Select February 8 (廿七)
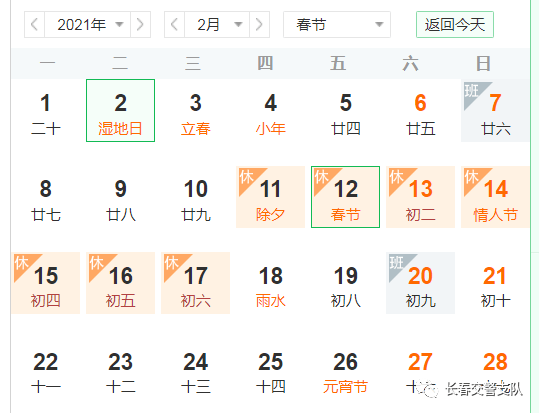 point(46,197)
